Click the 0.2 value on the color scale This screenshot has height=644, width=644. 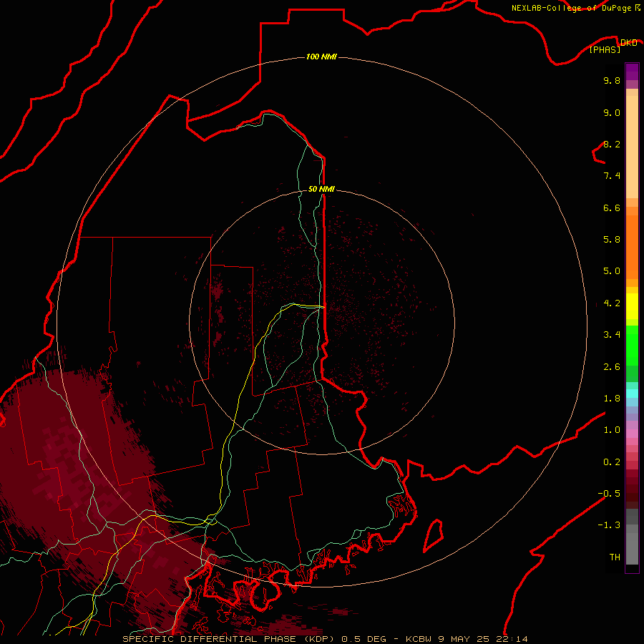pyautogui.click(x=612, y=462)
